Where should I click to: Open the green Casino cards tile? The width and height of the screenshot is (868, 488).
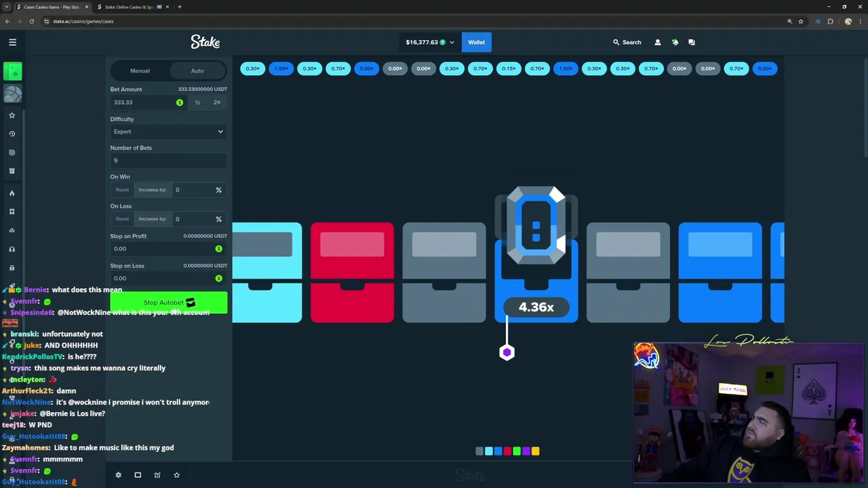tap(12, 71)
